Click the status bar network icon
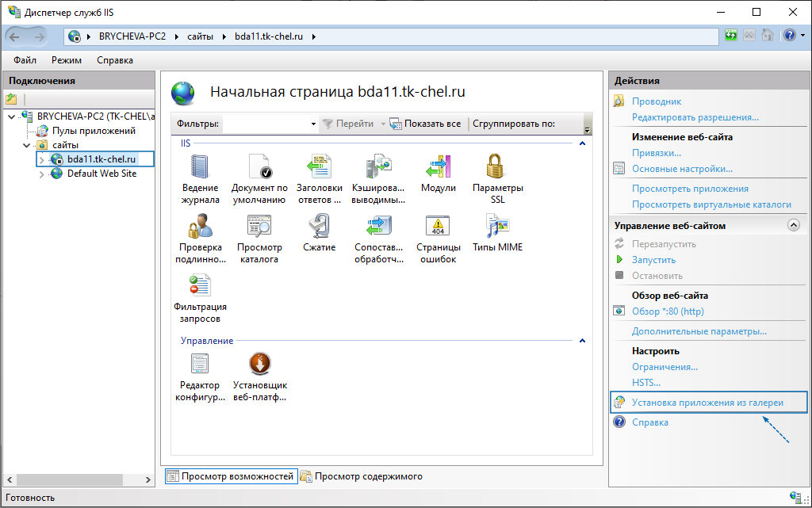The image size is (812, 508). (796, 497)
